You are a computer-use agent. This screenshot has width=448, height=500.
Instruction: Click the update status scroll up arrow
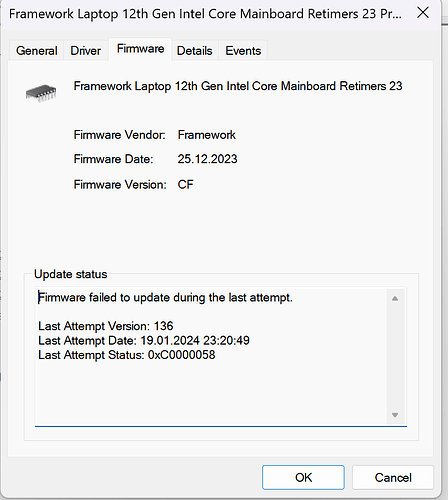(395, 298)
